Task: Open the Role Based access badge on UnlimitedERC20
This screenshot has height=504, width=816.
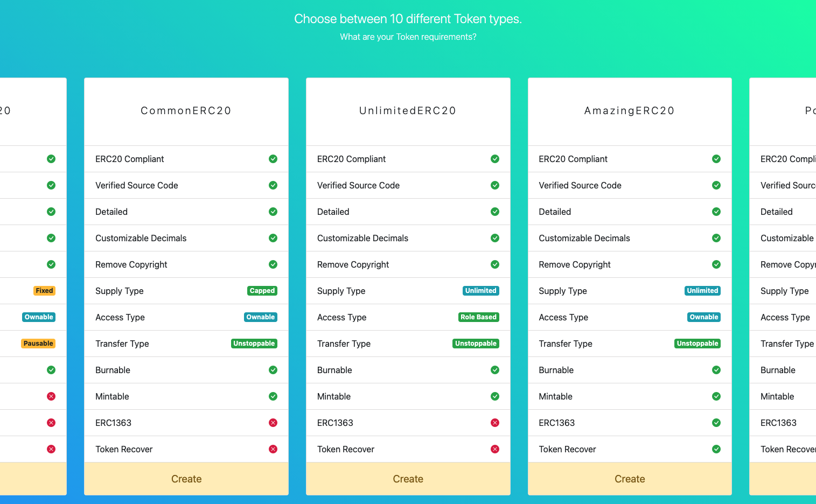Action: (x=479, y=317)
